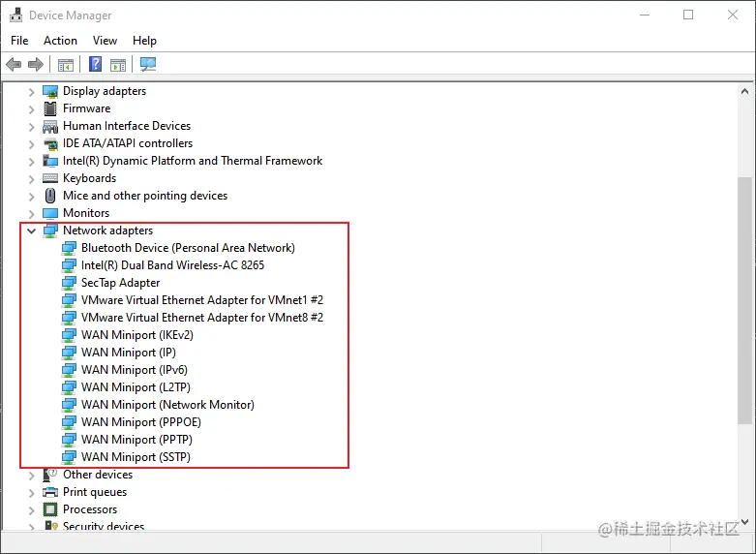Expand the Firmware node
The image size is (756, 554).
click(31, 109)
